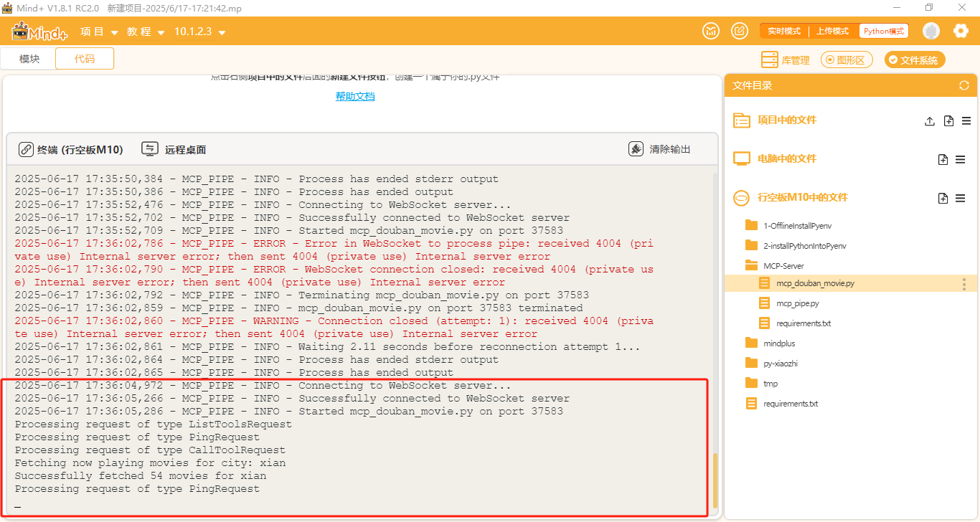The width and height of the screenshot is (980, 522).
Task: Click the refresh icon in 文件目录 header
Action: (963, 86)
